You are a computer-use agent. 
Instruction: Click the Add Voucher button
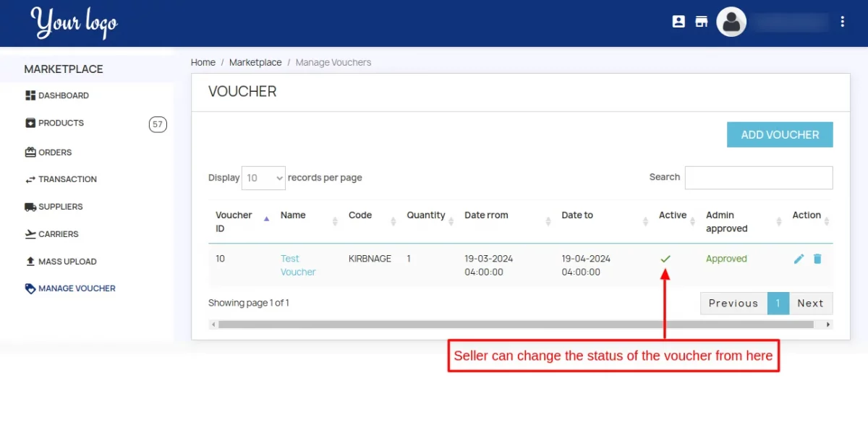pyautogui.click(x=780, y=134)
